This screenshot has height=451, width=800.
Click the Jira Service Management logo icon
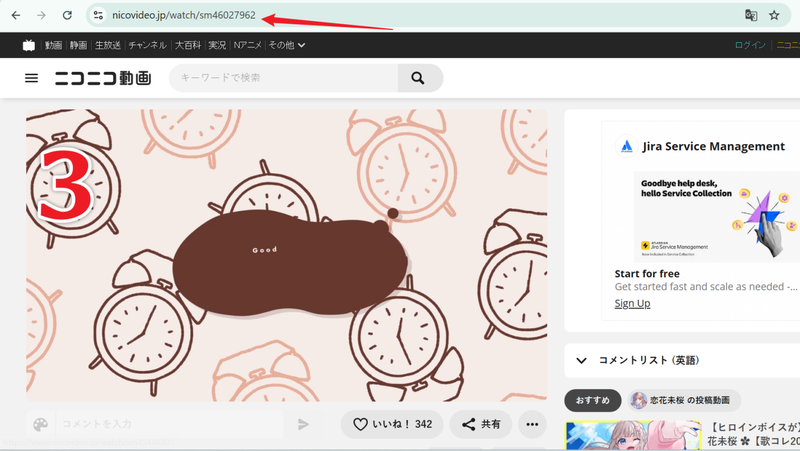point(627,147)
